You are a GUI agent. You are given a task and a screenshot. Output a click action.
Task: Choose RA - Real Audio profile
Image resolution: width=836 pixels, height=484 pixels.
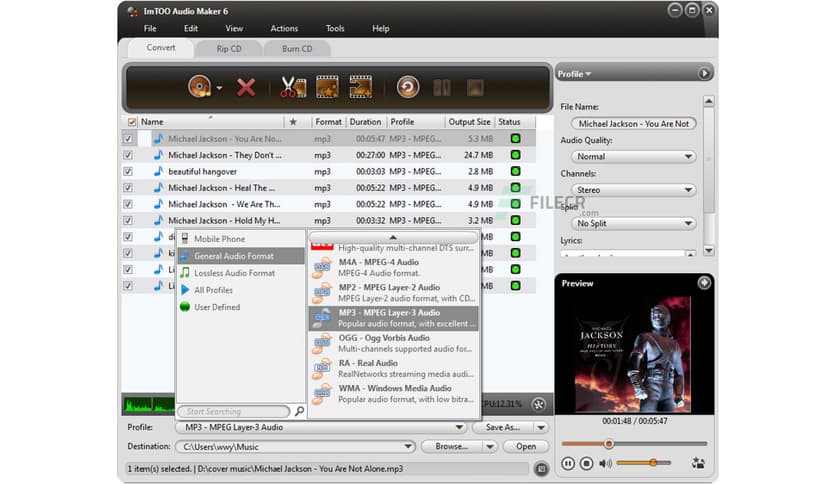393,368
